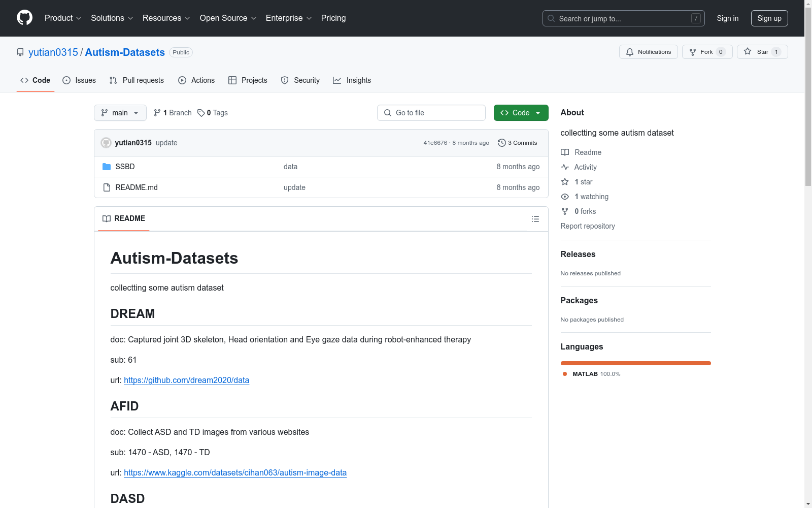Open the Packages heading link
Screen dimensions: 812x508
[579, 300]
